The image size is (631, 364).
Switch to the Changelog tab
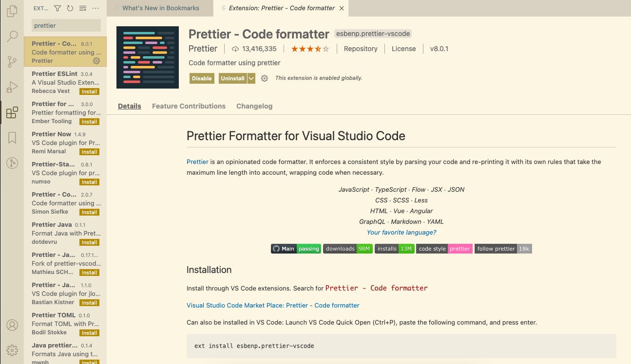click(x=254, y=106)
